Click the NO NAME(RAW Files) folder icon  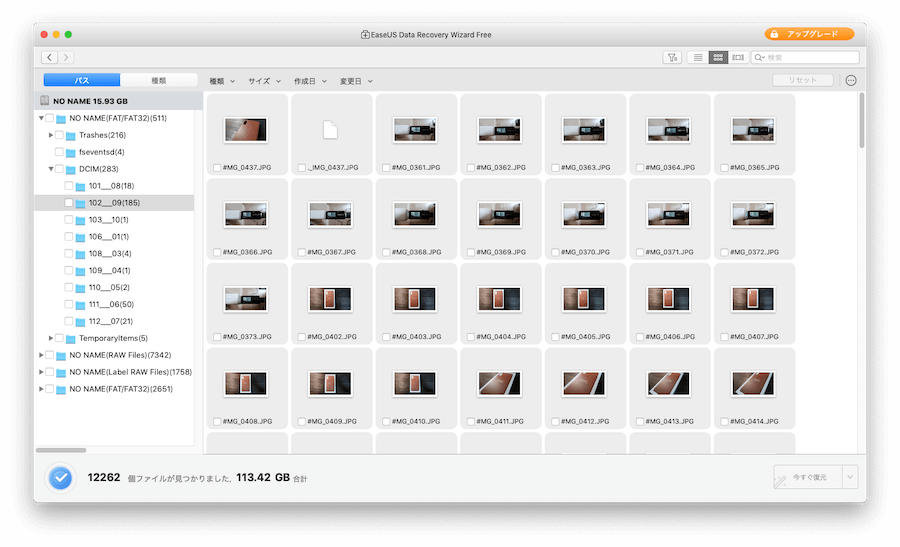click(x=61, y=355)
